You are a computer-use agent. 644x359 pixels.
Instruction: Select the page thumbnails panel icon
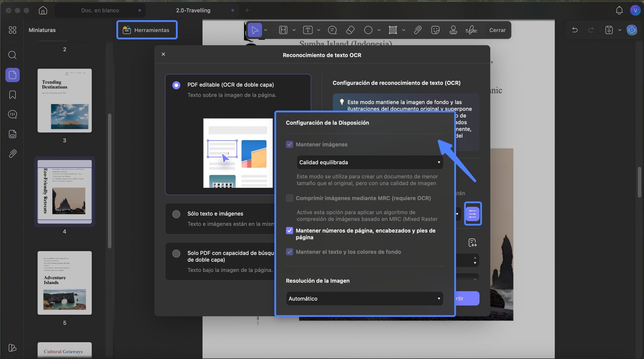pos(12,75)
